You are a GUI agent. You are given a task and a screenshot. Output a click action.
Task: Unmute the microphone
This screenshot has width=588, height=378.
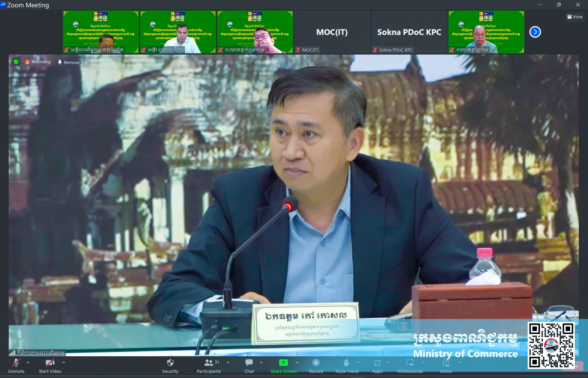[16, 363]
